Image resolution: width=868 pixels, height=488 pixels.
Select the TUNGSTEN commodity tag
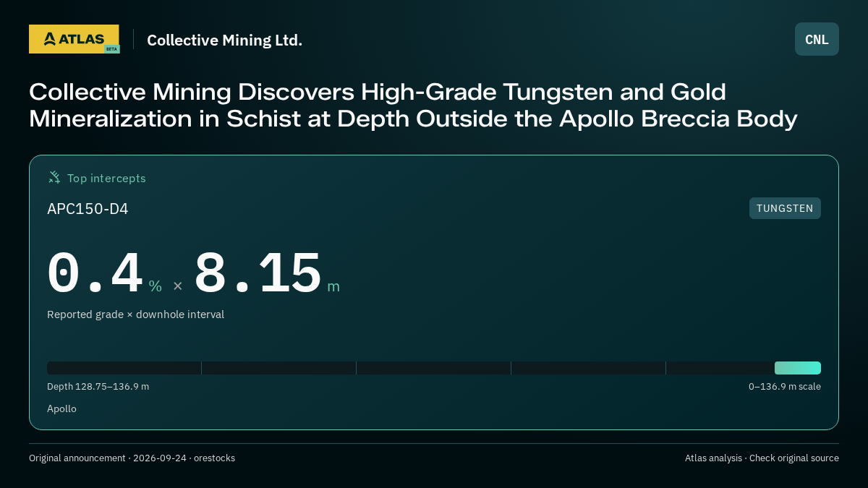[785, 208]
